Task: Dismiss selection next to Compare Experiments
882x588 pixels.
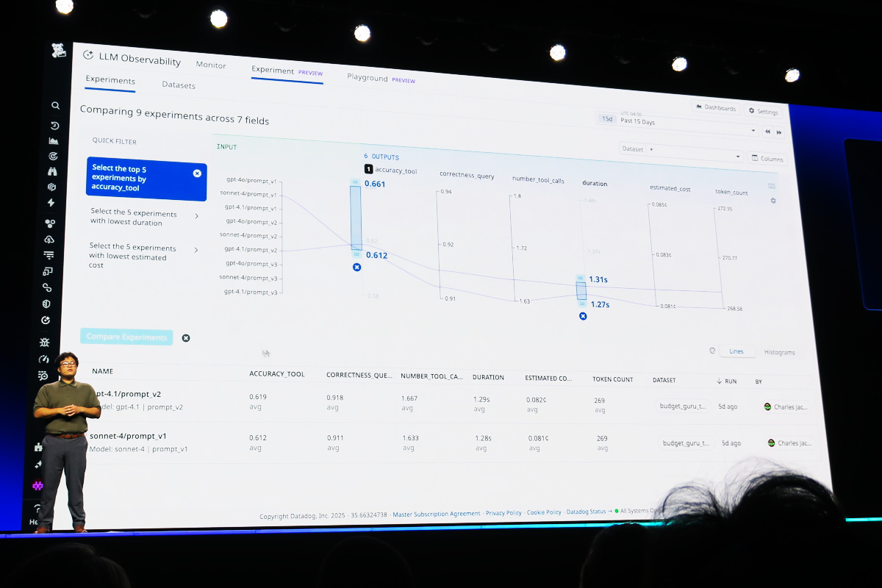Action: [186, 338]
